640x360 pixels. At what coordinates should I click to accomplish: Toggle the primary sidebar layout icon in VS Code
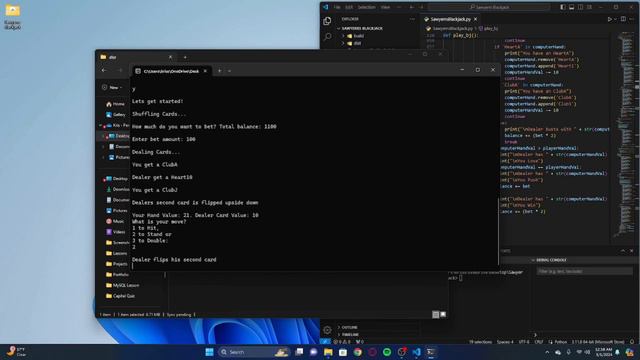pos(563,7)
